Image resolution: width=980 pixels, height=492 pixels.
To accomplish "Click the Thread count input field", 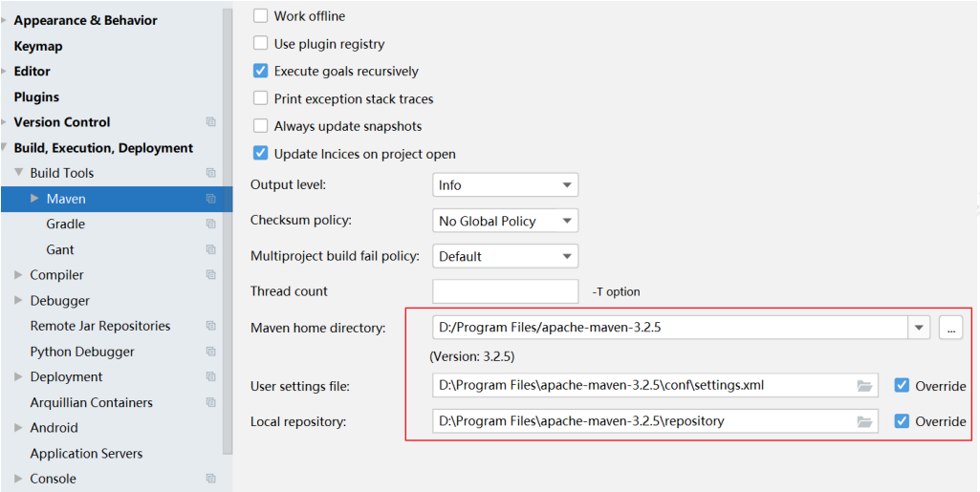I will coord(505,291).
